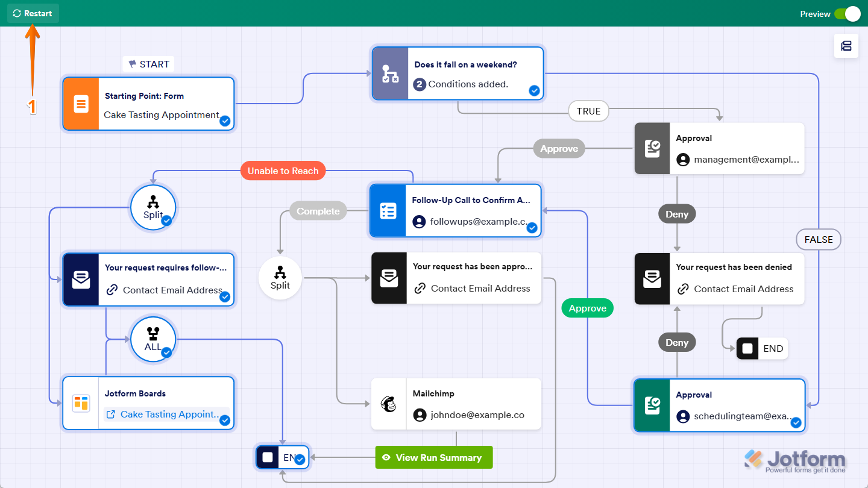Open the weekend condition node icon
868x488 pixels.
click(389, 73)
